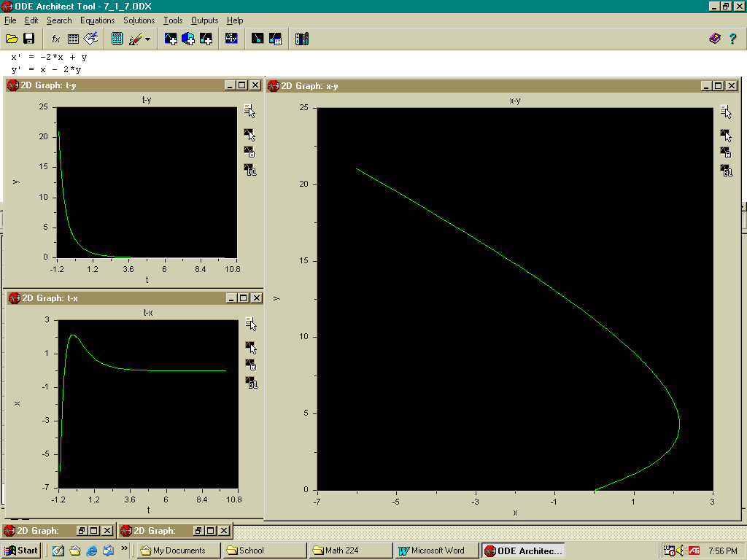Launch Internet Explorer from quick launch
The height and width of the screenshot is (560, 747).
pyautogui.click(x=91, y=551)
